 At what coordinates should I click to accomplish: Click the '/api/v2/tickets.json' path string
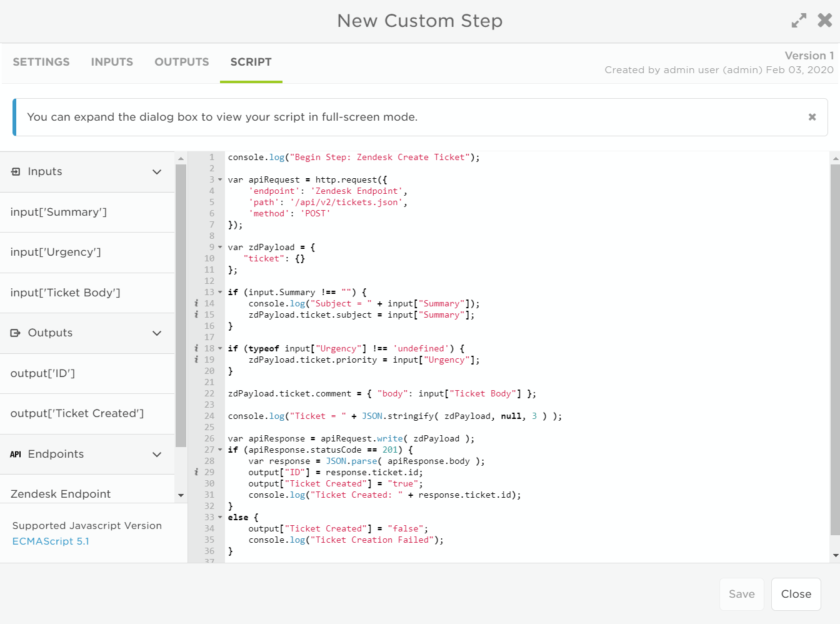click(346, 203)
